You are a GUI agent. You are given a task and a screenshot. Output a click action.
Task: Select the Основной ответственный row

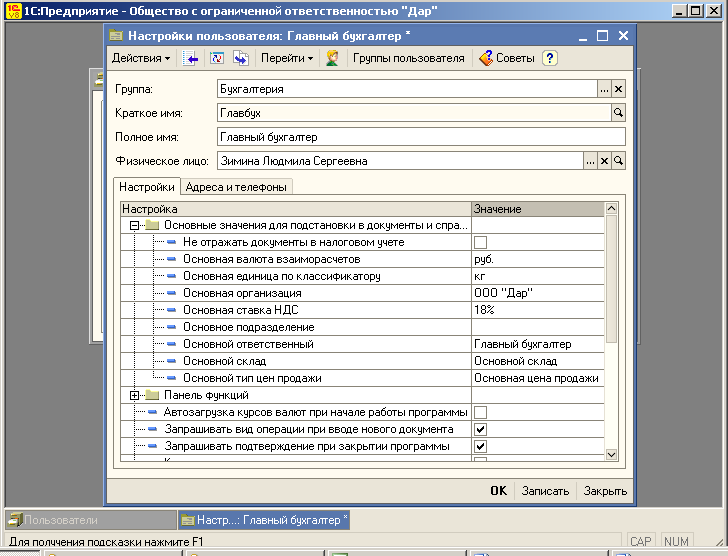coord(362,344)
